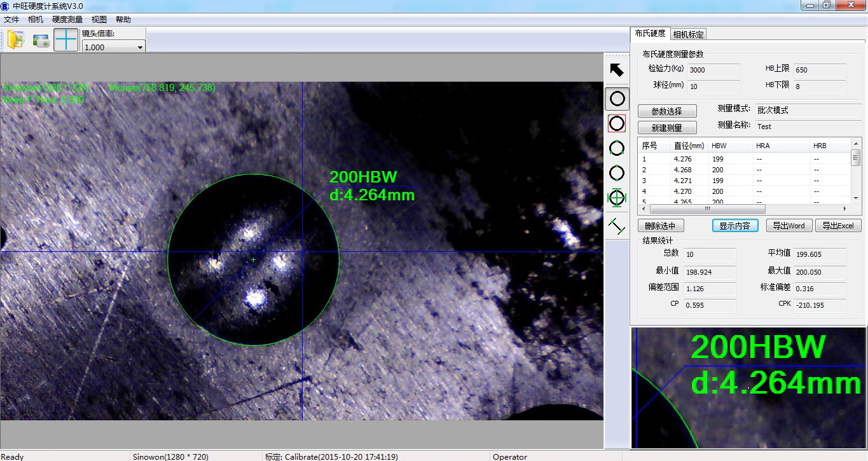868x461 pixels.
Task: Click the CP value 0.595
Action: click(x=710, y=306)
